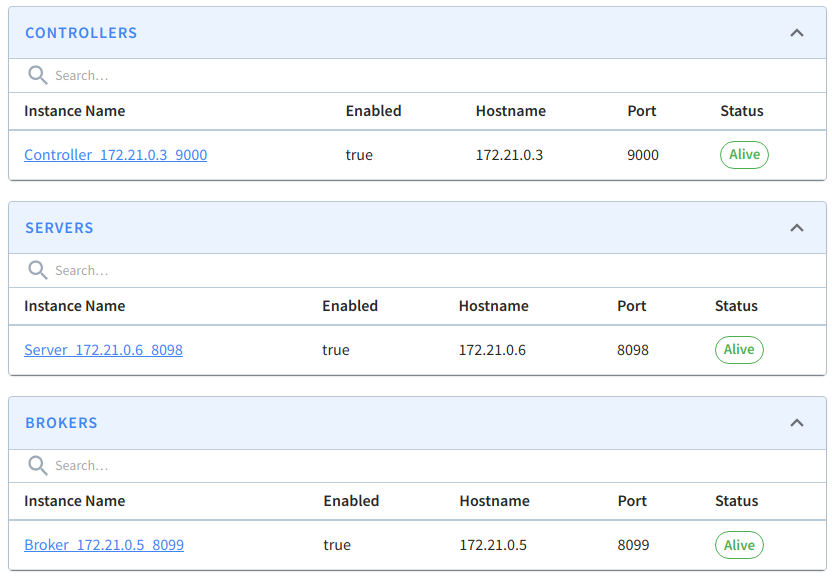Focus the Controllers search field
Image resolution: width=832 pixels, height=583 pixels.
417,75
